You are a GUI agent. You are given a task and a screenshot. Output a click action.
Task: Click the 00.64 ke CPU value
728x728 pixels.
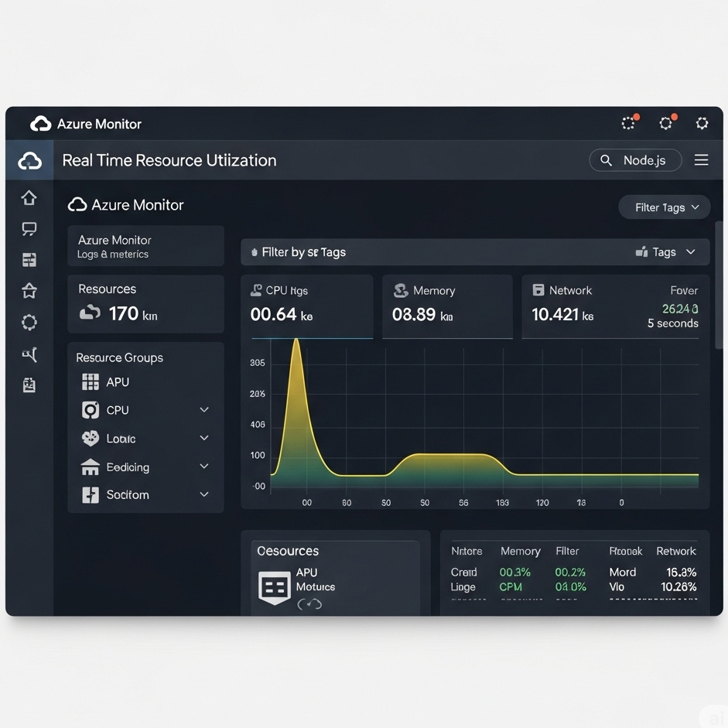click(x=282, y=314)
